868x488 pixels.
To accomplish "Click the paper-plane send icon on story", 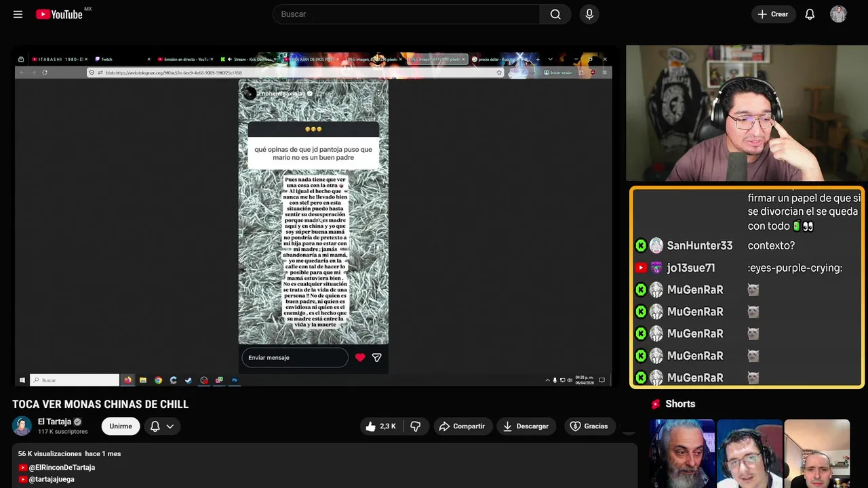I will pos(377,358).
